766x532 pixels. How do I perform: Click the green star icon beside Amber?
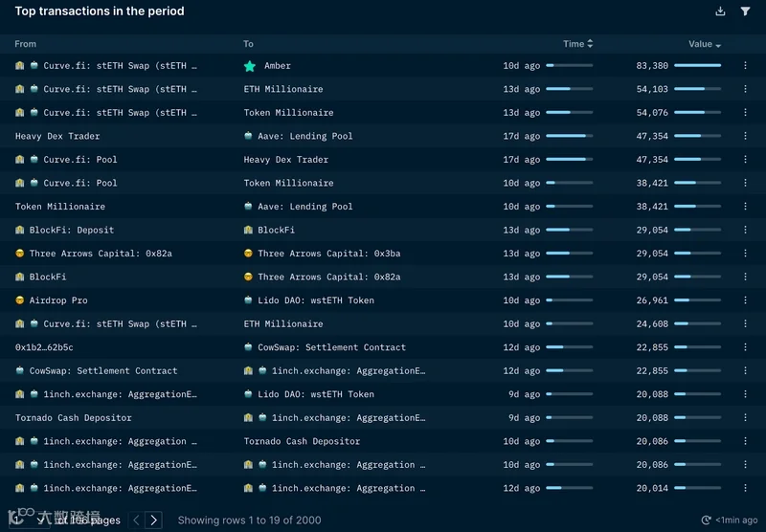click(x=250, y=66)
